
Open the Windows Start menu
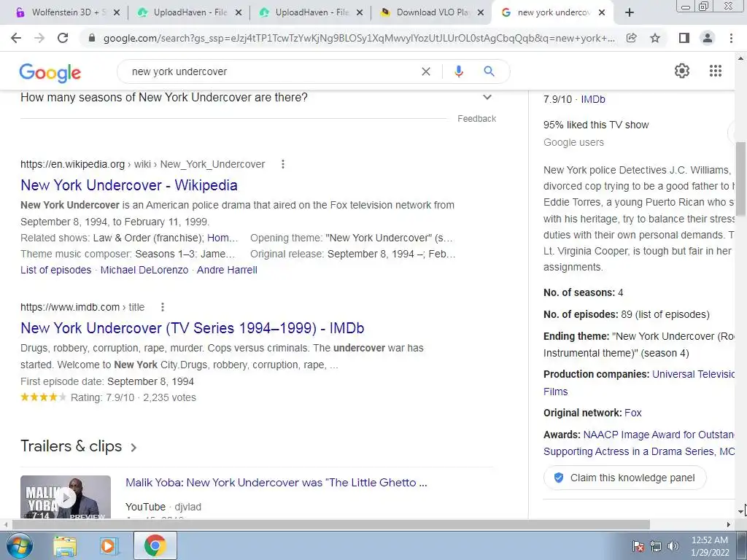(20, 545)
